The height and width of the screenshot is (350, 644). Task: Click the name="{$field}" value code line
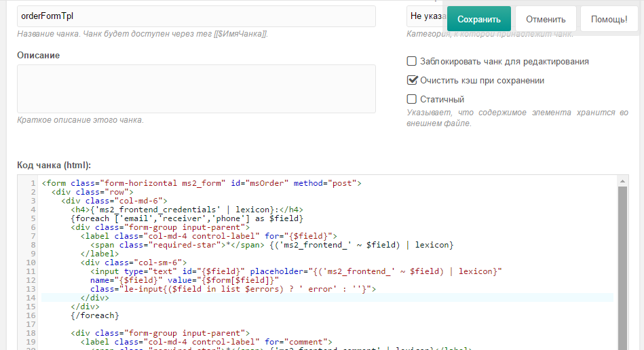point(185,280)
